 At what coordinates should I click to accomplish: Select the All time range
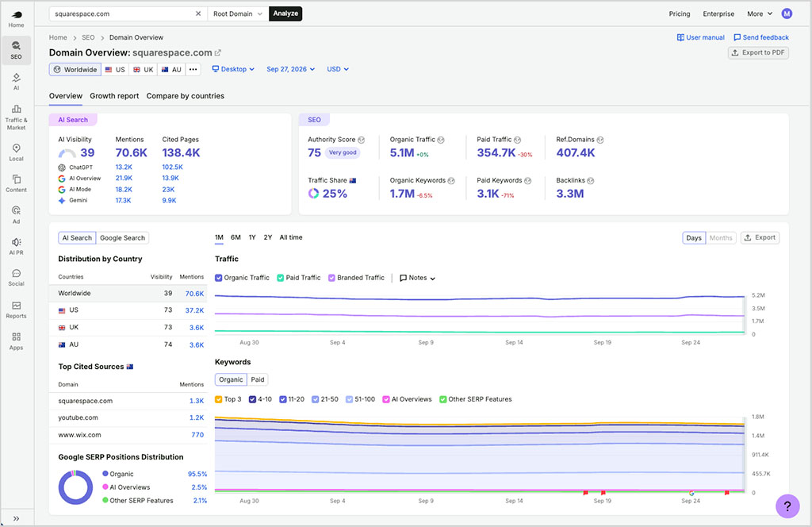tap(291, 237)
